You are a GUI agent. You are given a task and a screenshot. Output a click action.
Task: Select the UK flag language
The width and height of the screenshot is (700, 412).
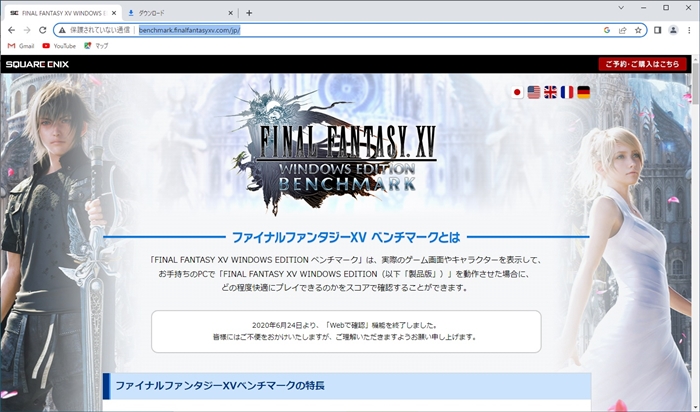(550, 92)
